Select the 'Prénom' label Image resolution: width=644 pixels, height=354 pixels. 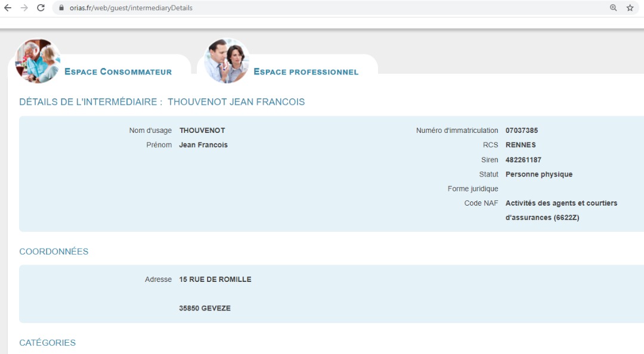click(x=159, y=145)
